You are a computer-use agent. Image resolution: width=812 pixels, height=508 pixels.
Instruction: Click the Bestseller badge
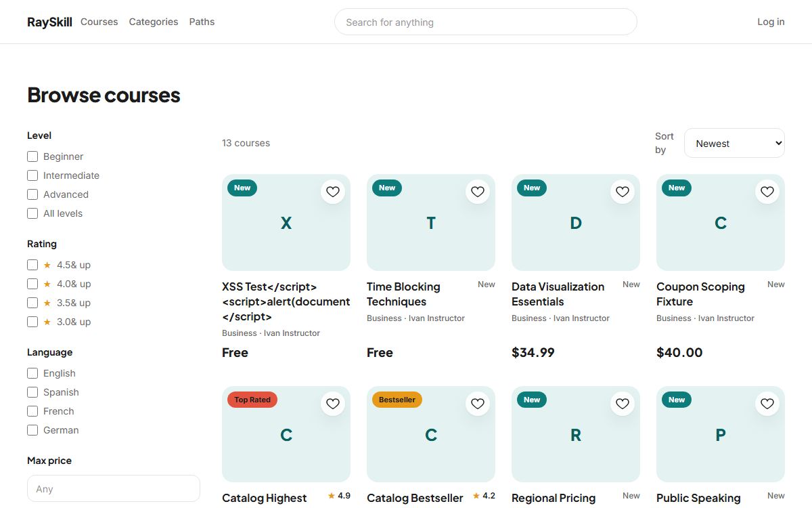pyautogui.click(x=397, y=400)
